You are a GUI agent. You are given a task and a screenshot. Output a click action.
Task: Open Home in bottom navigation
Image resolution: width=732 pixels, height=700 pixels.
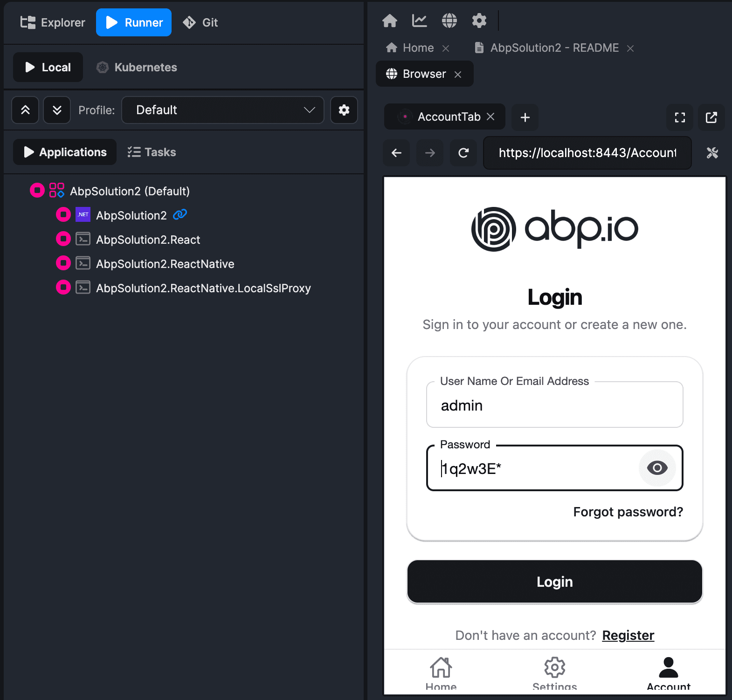[441, 674]
